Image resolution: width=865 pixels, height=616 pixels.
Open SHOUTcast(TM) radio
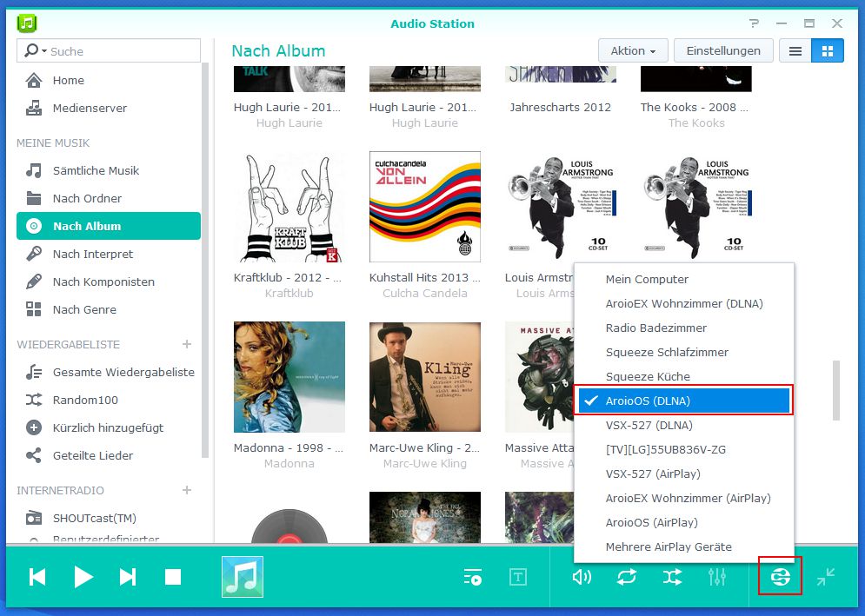click(x=109, y=519)
